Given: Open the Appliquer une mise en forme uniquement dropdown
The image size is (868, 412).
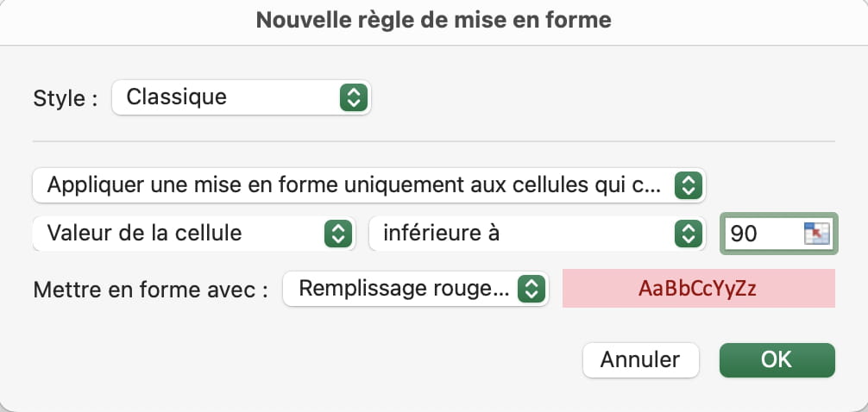Looking at the screenshot, I should (x=369, y=186).
